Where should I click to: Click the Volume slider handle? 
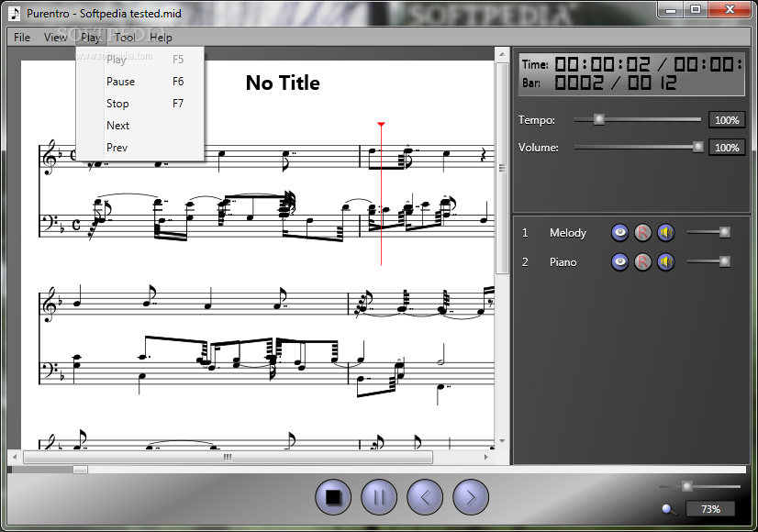[698, 147]
